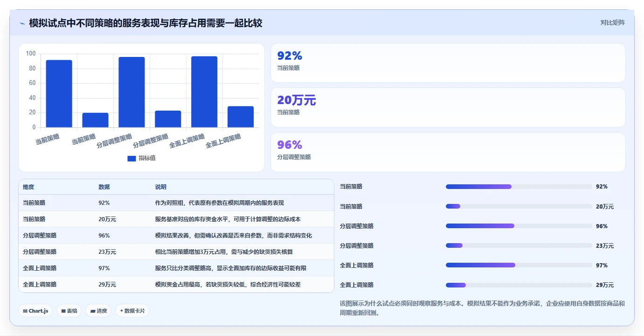This screenshot has height=336, width=644.
Task: Click the y-axis label 60
Action: coord(32,83)
